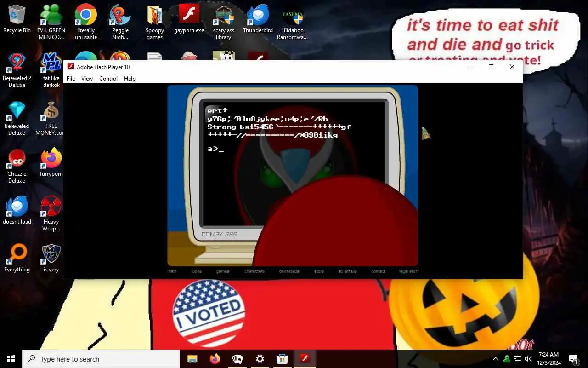The image size is (588, 368).
Task: Open the Peggle Nights desktop shortcut
Action: 120,22
